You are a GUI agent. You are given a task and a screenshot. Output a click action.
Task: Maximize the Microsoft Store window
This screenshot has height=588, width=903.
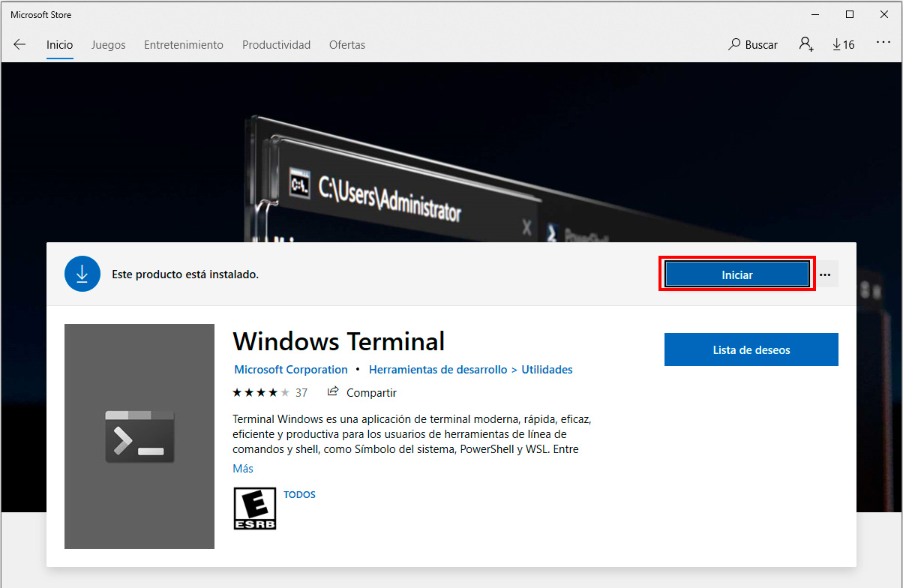tap(850, 14)
